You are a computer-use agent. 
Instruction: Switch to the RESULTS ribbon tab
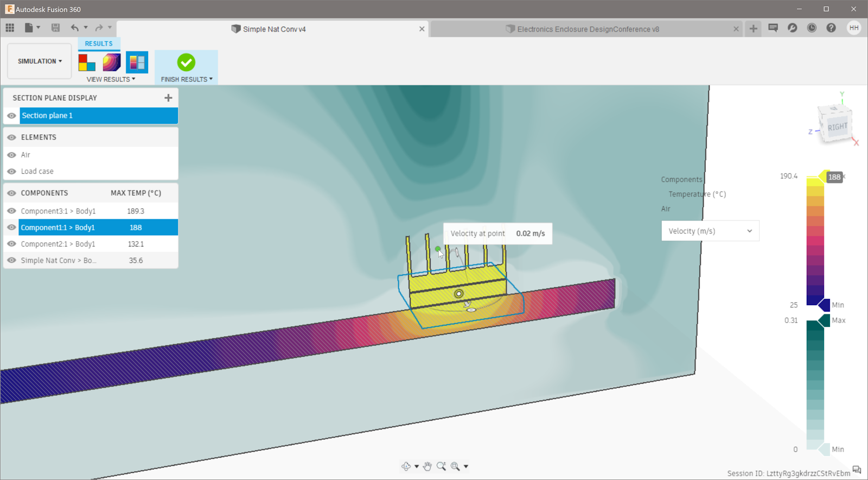pos(99,43)
